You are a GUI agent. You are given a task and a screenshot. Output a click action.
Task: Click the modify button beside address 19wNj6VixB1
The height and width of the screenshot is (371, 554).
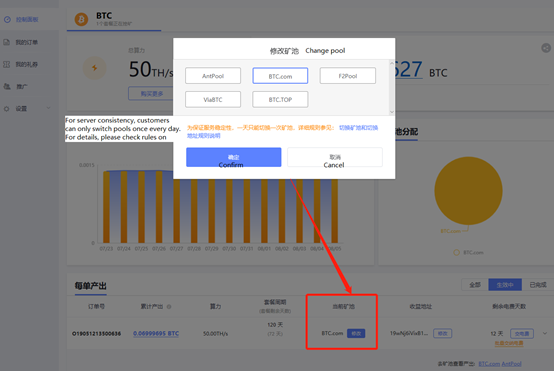pyautogui.click(x=442, y=333)
